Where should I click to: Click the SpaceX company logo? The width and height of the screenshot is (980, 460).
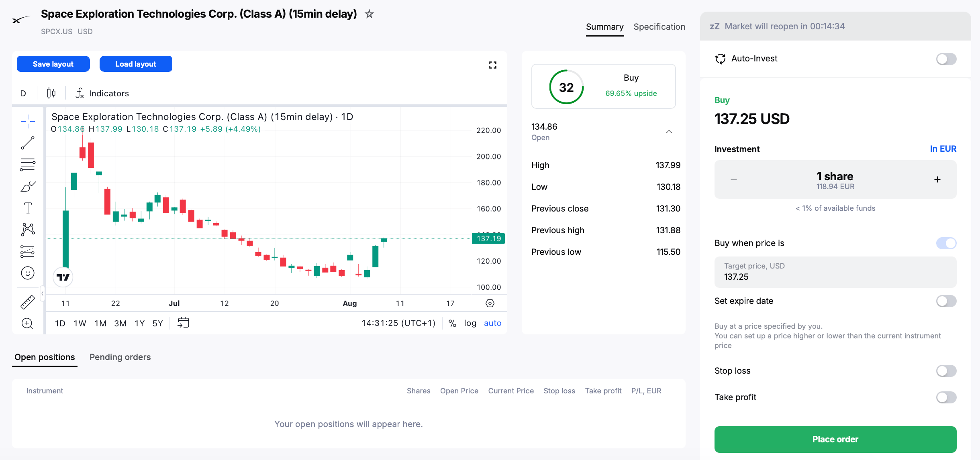(x=21, y=20)
